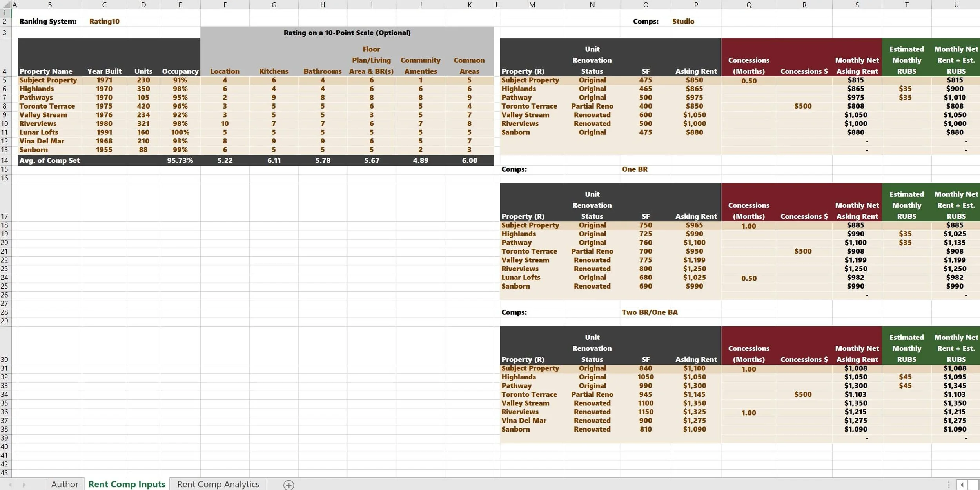980x490 pixels.
Task: Select the Rent Comp Inputs tab
Action: 126,484
